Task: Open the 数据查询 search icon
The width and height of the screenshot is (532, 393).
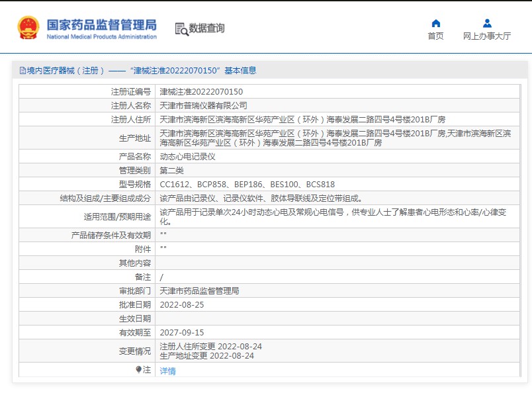Action: point(181,29)
